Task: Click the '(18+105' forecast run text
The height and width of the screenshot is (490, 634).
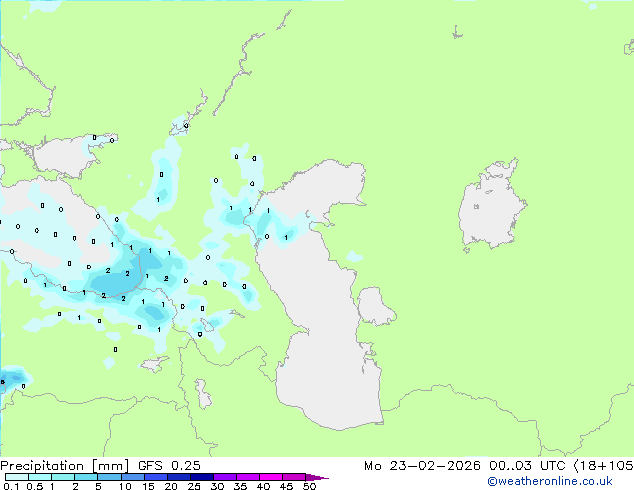Action: point(603,466)
